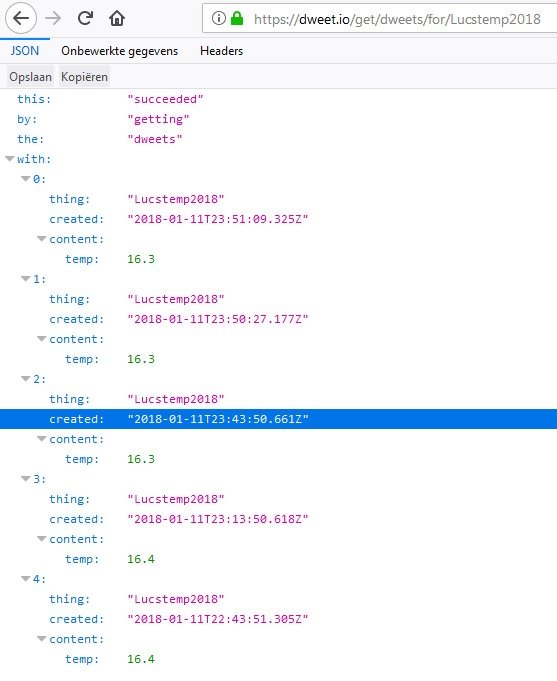Screen dimensions: 557x681
Task: Select the thing value of item 2
Action: 176,399
